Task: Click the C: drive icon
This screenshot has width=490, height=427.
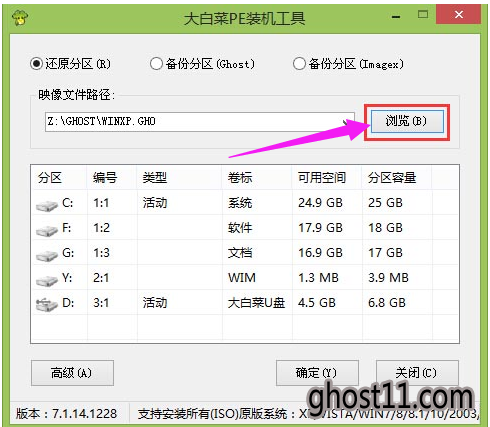Action: click(47, 205)
